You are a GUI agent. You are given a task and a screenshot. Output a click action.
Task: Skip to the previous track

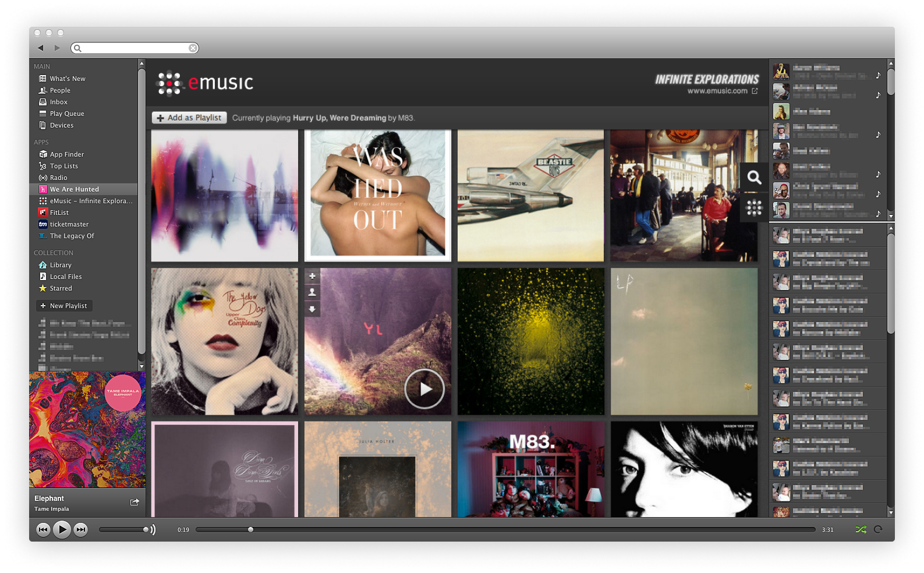click(43, 529)
